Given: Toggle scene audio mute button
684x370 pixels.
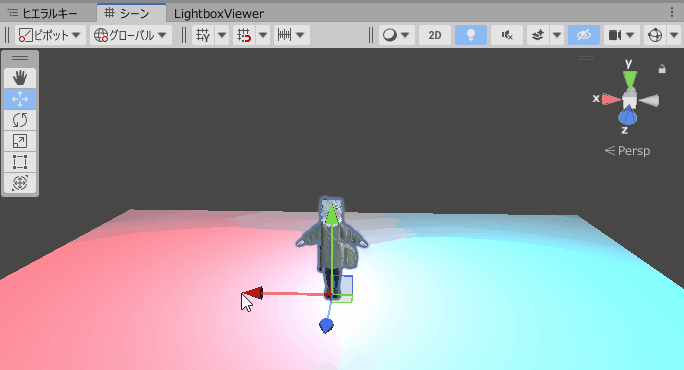Looking at the screenshot, I should pyautogui.click(x=507, y=35).
